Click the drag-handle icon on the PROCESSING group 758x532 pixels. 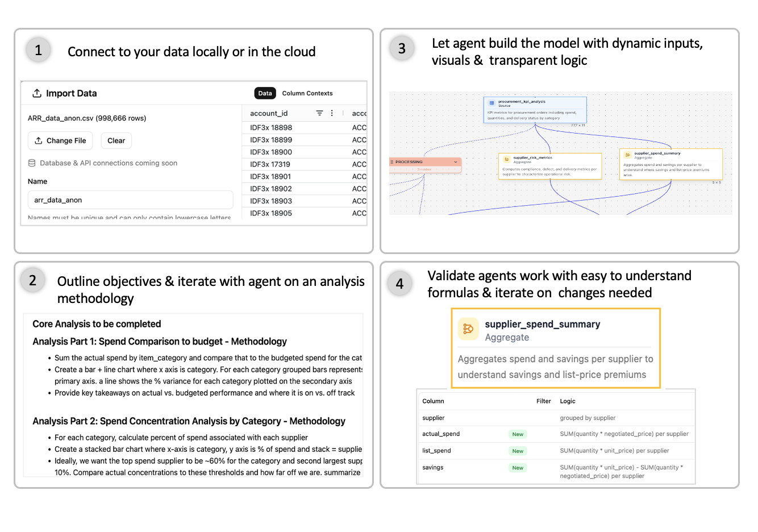pyautogui.click(x=393, y=162)
